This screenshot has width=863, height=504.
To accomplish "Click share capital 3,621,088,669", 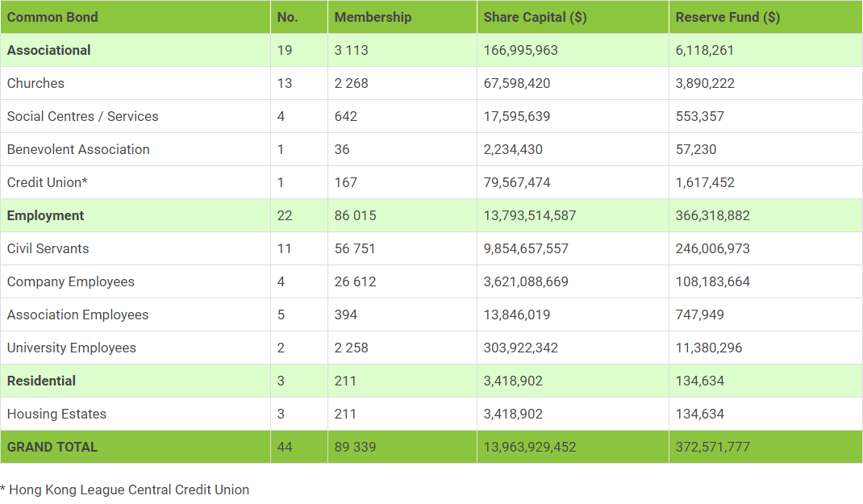I will click(x=526, y=281).
